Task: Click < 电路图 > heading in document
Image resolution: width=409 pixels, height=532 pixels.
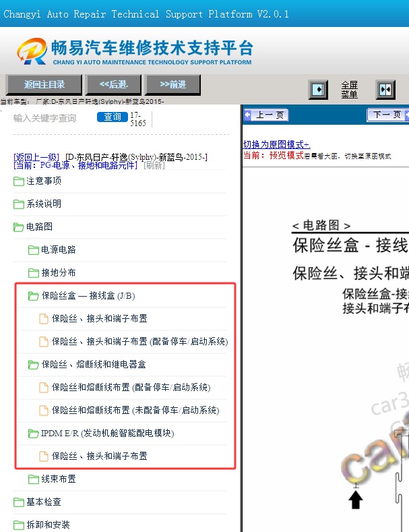Action: click(321, 225)
